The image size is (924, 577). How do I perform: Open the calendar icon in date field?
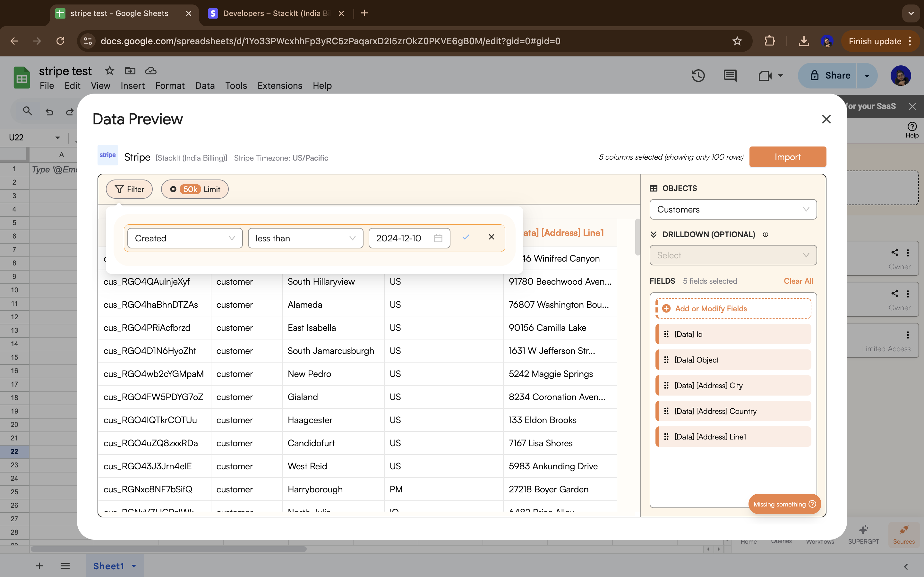[x=438, y=238]
